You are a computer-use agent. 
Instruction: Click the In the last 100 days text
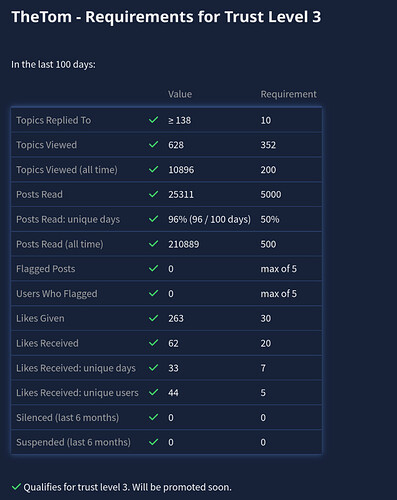tap(53, 64)
